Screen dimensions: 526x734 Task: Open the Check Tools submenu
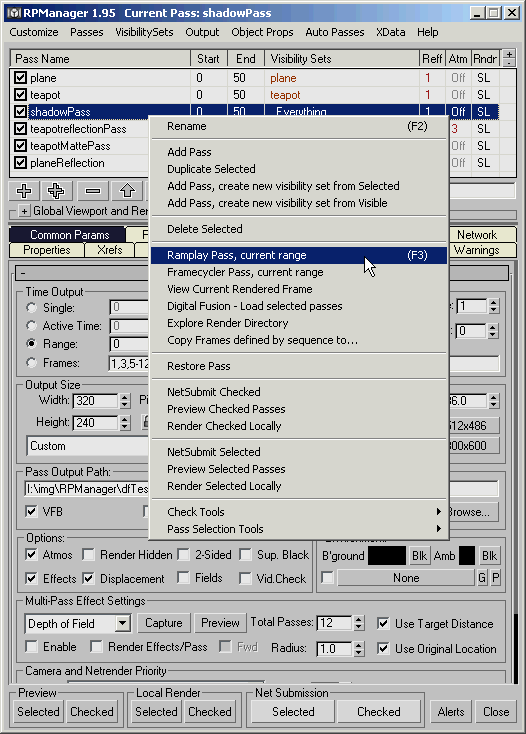pyautogui.click(x=299, y=512)
